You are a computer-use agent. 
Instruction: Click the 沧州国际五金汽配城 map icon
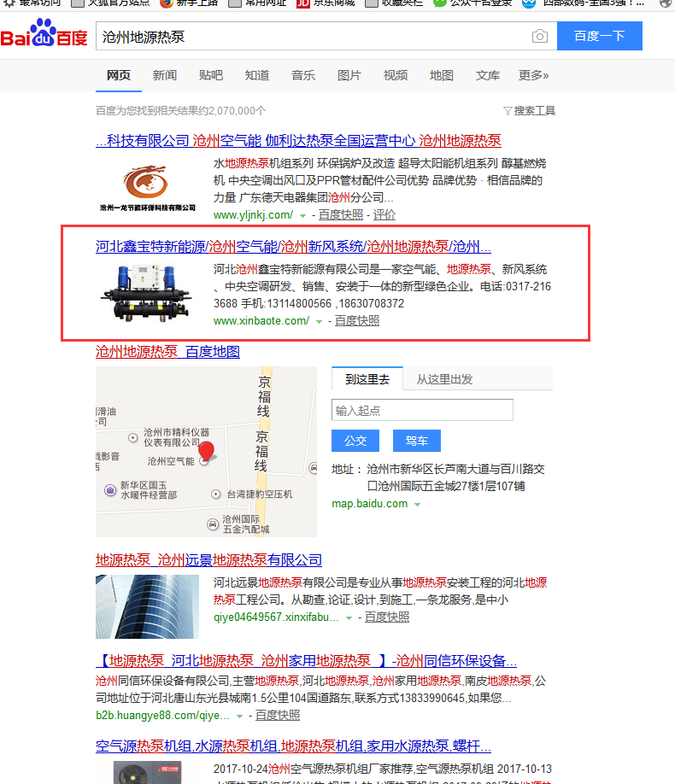click(213, 524)
